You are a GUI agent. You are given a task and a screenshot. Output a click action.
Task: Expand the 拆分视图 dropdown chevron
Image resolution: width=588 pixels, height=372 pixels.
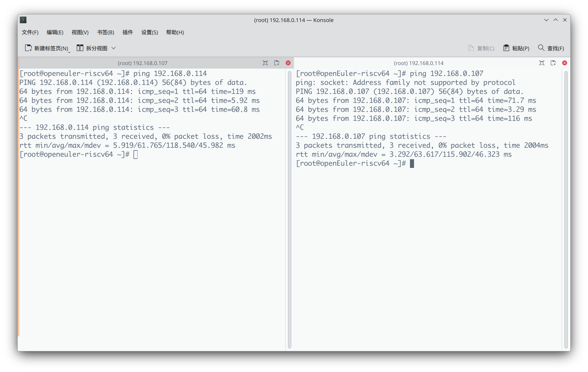(x=114, y=48)
